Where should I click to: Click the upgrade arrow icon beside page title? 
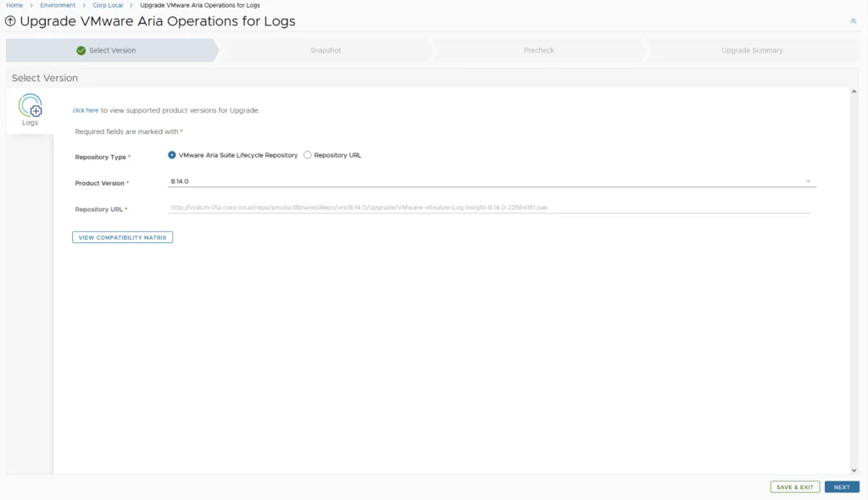10,21
